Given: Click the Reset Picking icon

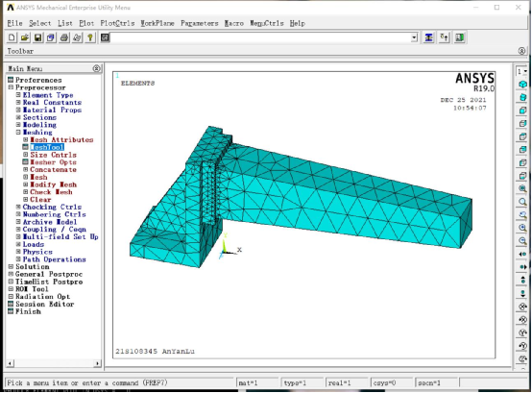Looking at the screenshot, I should point(444,37).
